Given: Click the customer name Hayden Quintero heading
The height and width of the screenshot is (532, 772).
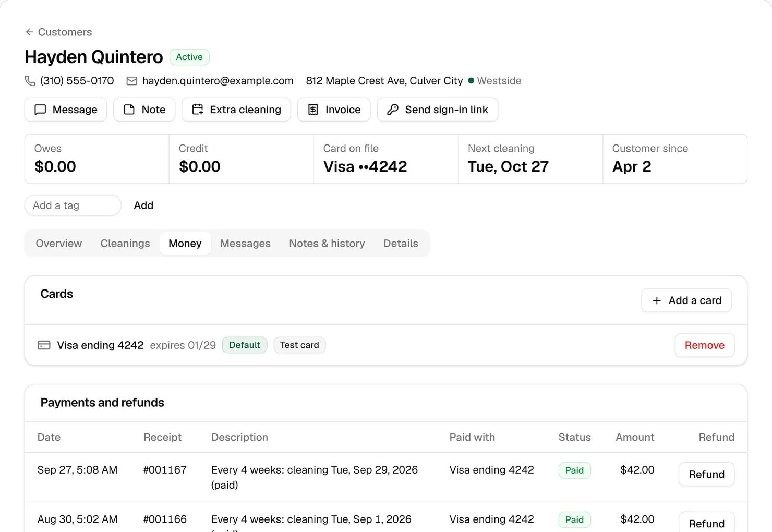Looking at the screenshot, I should [94, 57].
